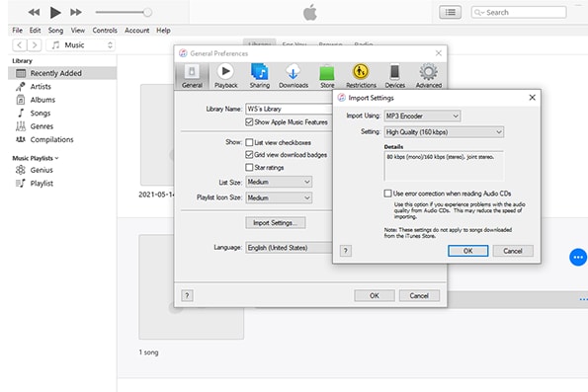Click the volume slider knob
Viewport: 588px width, 392px height.
coord(147,13)
